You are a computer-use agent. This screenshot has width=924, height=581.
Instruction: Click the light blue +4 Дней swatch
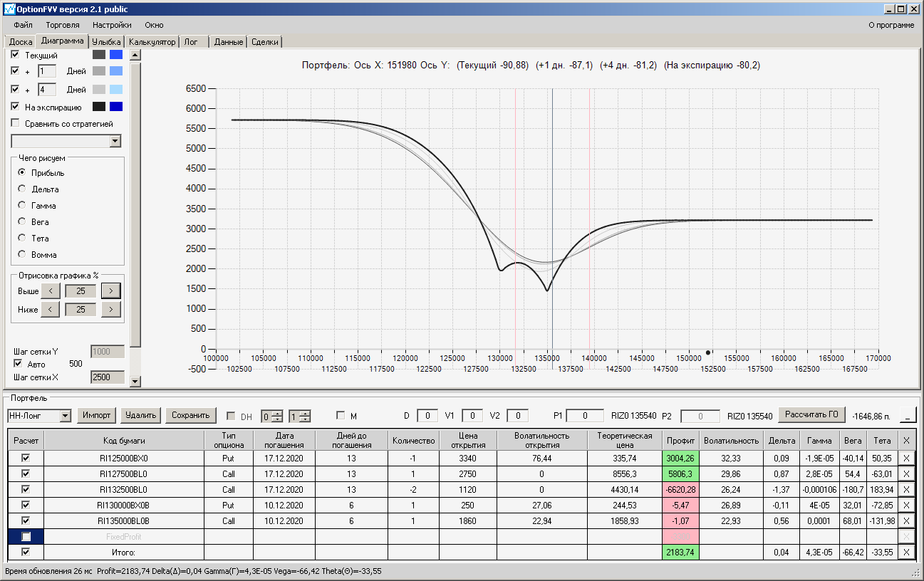116,90
